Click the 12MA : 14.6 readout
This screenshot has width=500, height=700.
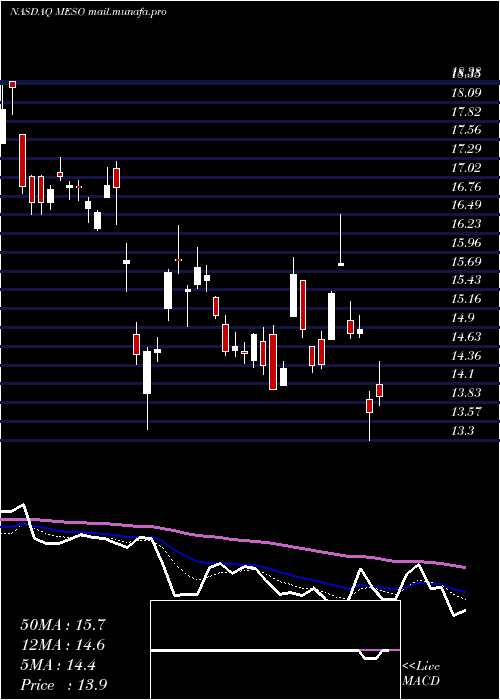[63, 645]
